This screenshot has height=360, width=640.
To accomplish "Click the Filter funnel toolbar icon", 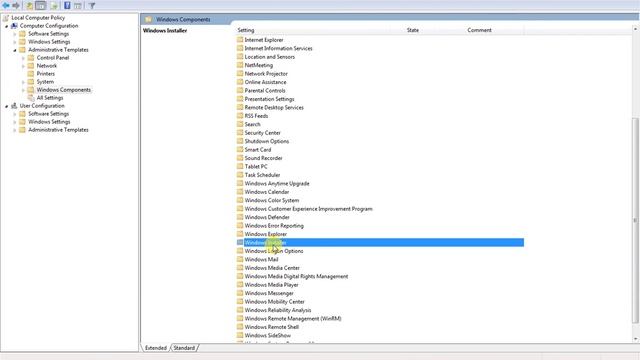I will pos(92,5).
